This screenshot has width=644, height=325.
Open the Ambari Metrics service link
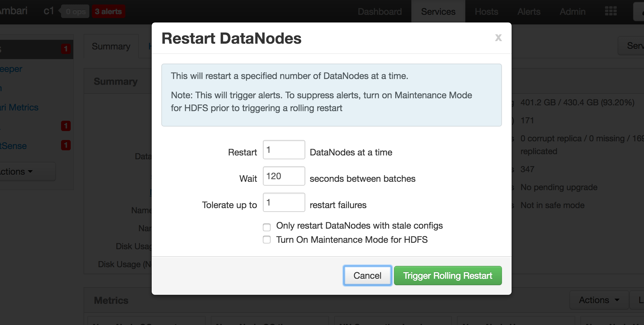[x=19, y=107]
